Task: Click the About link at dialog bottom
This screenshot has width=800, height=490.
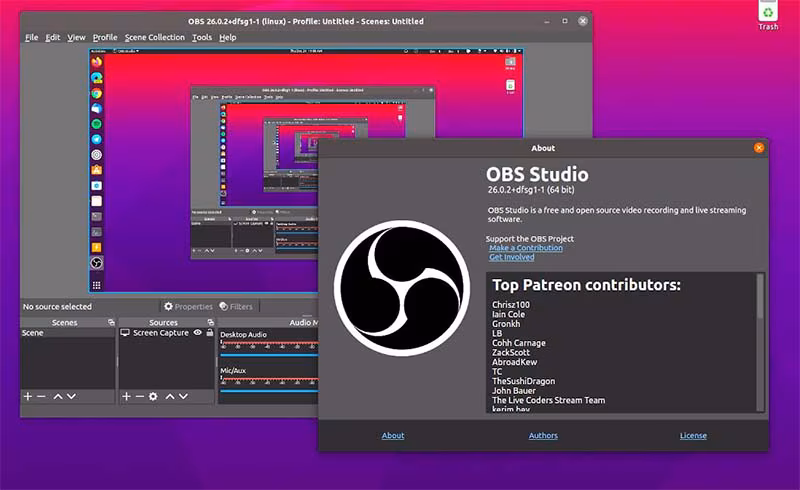Action: pyautogui.click(x=393, y=435)
